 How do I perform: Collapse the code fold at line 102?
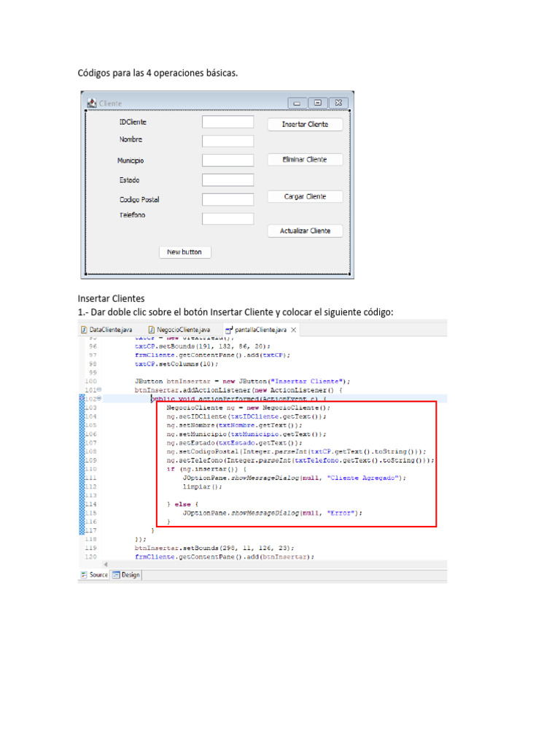(x=99, y=398)
